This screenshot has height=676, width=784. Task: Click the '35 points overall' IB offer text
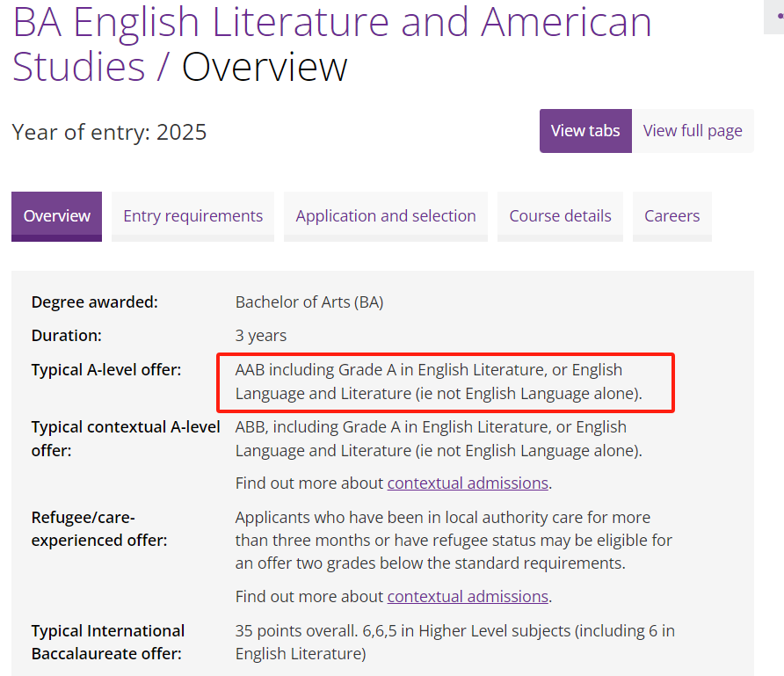click(x=455, y=642)
